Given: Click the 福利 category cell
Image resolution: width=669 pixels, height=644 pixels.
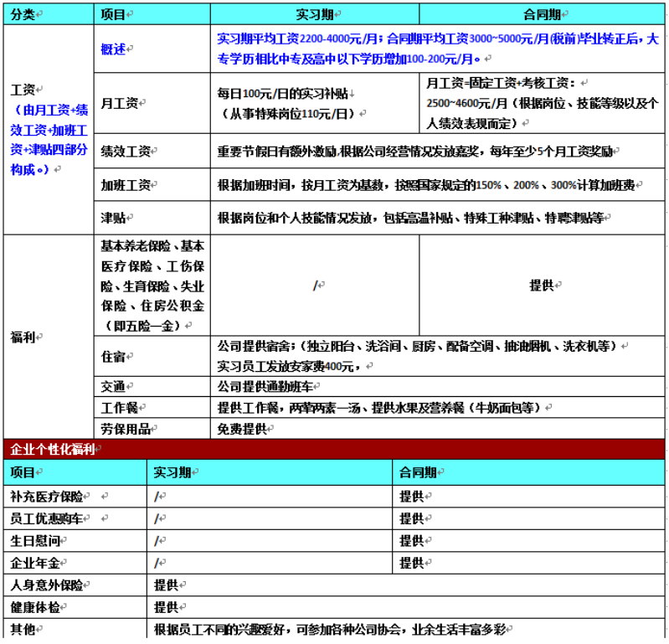Looking at the screenshot, I should pyautogui.click(x=23, y=337).
